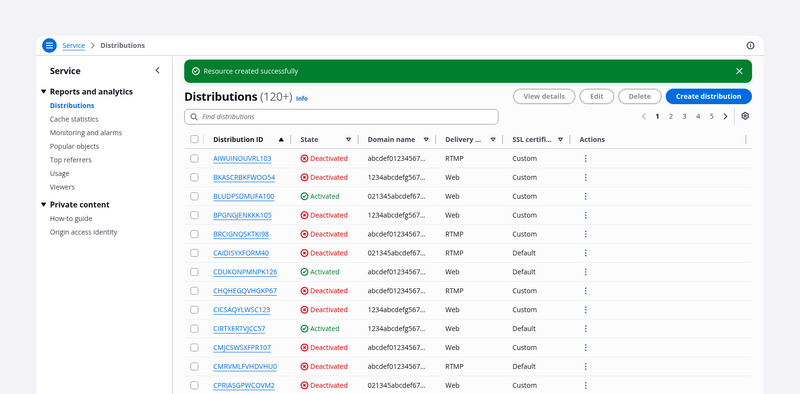
Task: Toggle the select-all checkbox in table header
Action: (x=194, y=139)
